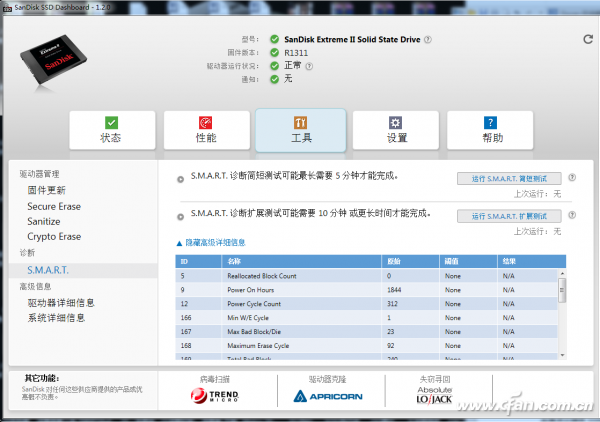Click help icon next to drive model name
This screenshot has width=600, height=422.
pyautogui.click(x=428, y=39)
